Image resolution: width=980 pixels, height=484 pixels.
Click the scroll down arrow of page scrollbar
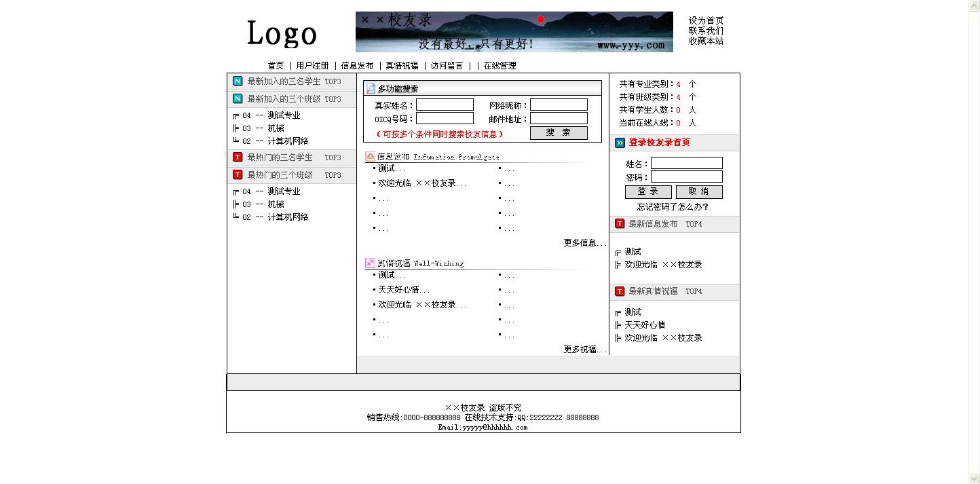(x=974, y=478)
